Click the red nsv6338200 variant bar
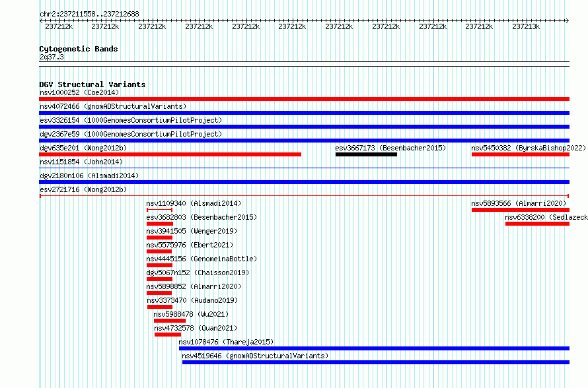Screen dimensions: 588x388 [537, 224]
